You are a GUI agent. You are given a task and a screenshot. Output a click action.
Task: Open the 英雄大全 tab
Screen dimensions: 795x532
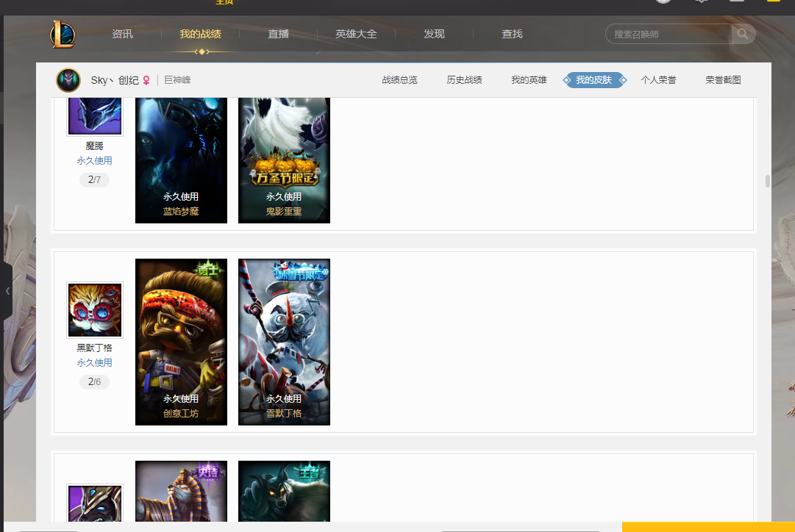[356, 34]
